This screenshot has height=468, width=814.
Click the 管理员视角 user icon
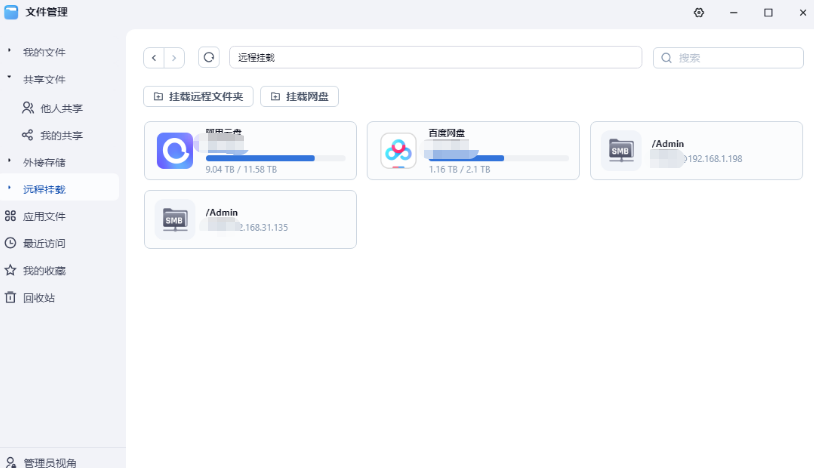point(10,462)
